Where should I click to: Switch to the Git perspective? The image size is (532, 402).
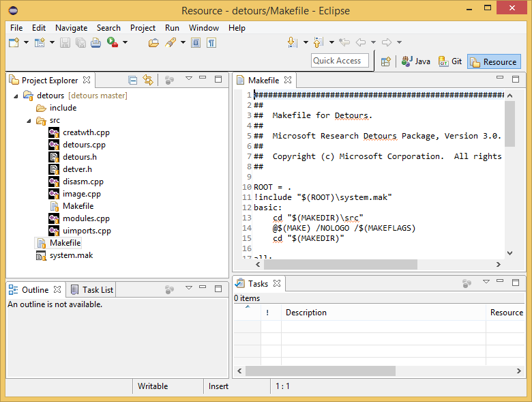coord(450,61)
